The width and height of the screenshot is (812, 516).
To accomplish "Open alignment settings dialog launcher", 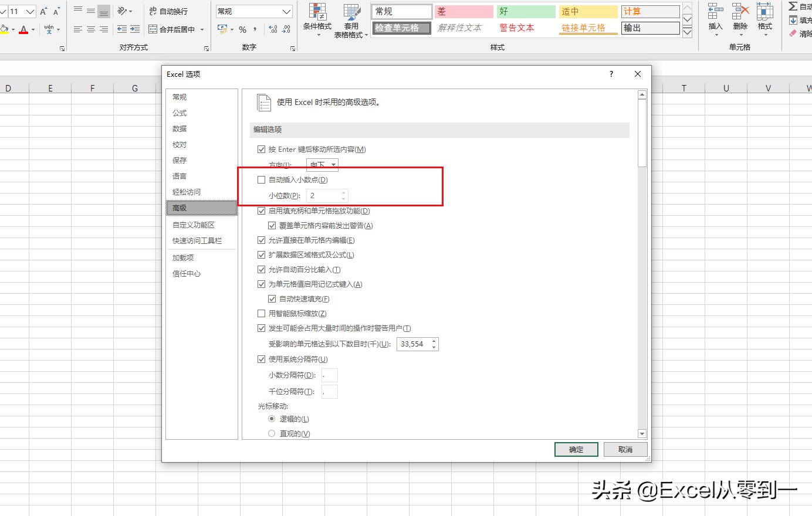I will pyautogui.click(x=207, y=49).
